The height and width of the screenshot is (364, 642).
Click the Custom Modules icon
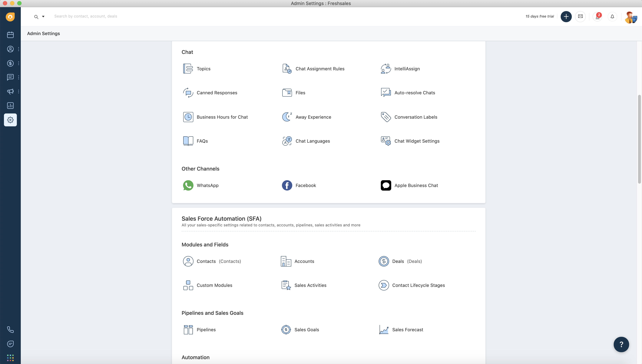(188, 285)
